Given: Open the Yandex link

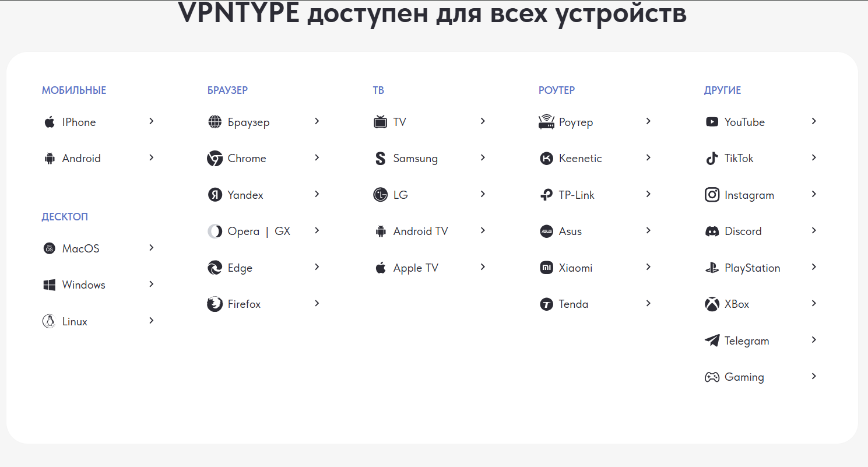Looking at the screenshot, I should 245,195.
